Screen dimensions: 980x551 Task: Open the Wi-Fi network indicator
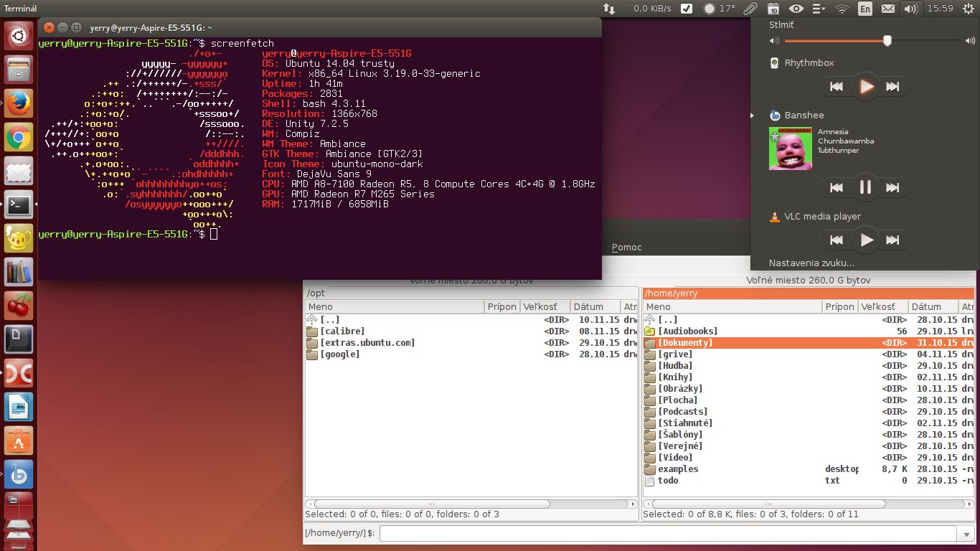pos(842,9)
